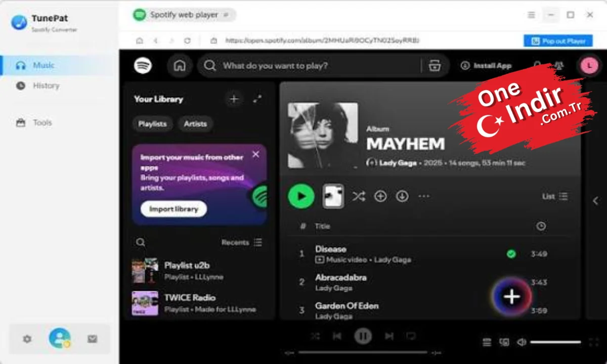This screenshot has height=364, width=607.
Task: Toggle the green saved check on Disease
Action: [511, 254]
